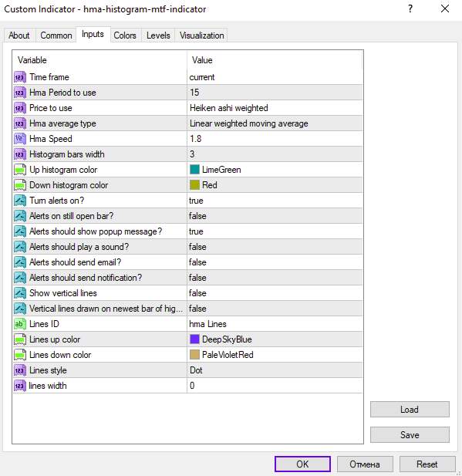The width and height of the screenshot is (462, 476).
Task: Open Price to use Heiken ashi weighted value
Action: pyautogui.click(x=275, y=108)
